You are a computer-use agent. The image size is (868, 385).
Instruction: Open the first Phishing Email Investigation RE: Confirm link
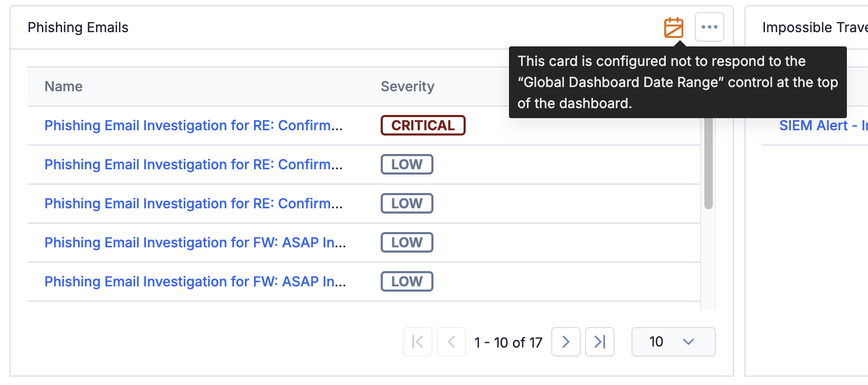[x=194, y=125]
